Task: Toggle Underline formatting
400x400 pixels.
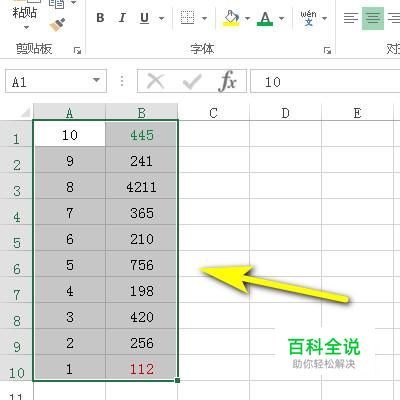Action: [144, 18]
